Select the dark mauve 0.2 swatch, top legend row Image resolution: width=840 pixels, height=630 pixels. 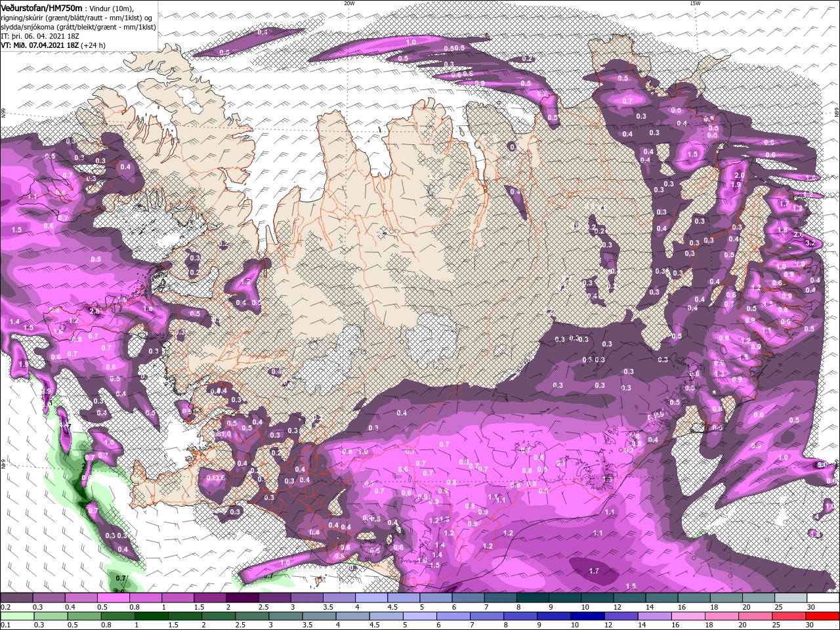click(16, 598)
